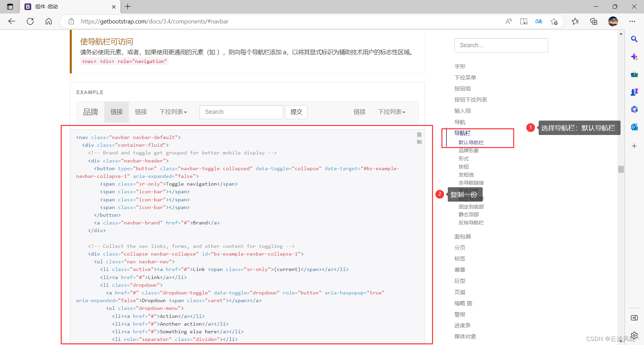Open the user profile avatar
The height and width of the screenshot is (345, 644).
[613, 21]
